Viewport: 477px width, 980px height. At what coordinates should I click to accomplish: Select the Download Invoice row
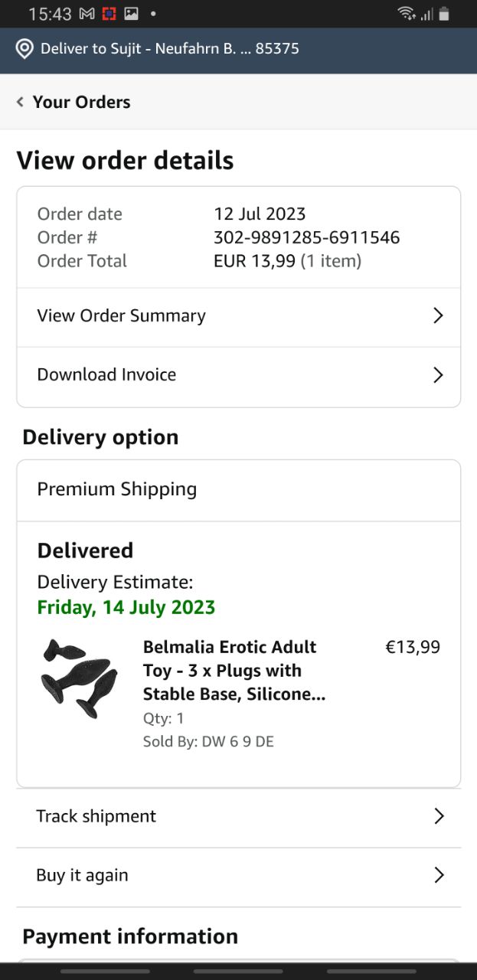[107, 374]
